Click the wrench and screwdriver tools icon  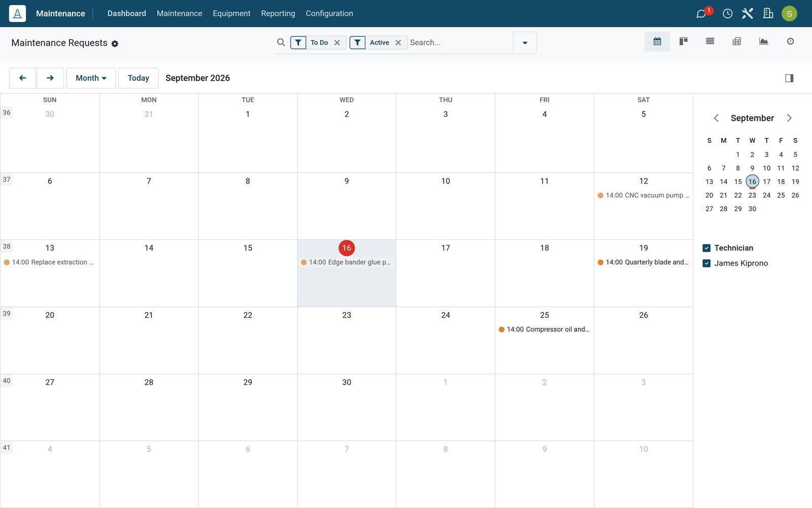(x=747, y=14)
